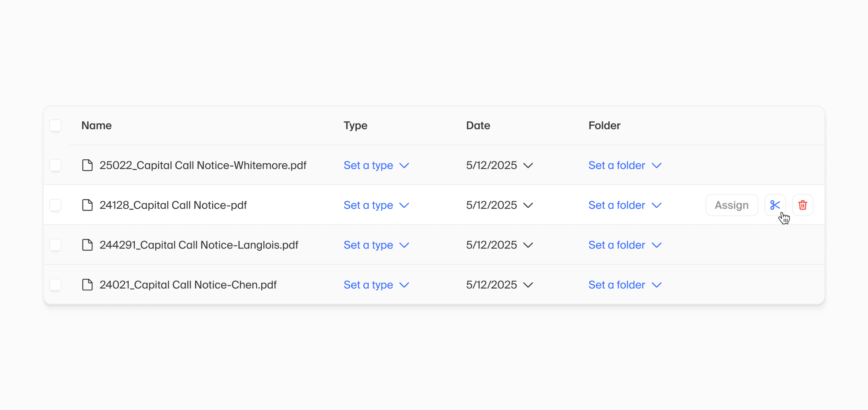This screenshot has width=868, height=410.
Task: Open Set a folder dropdown for Langlois file
Action: point(624,245)
